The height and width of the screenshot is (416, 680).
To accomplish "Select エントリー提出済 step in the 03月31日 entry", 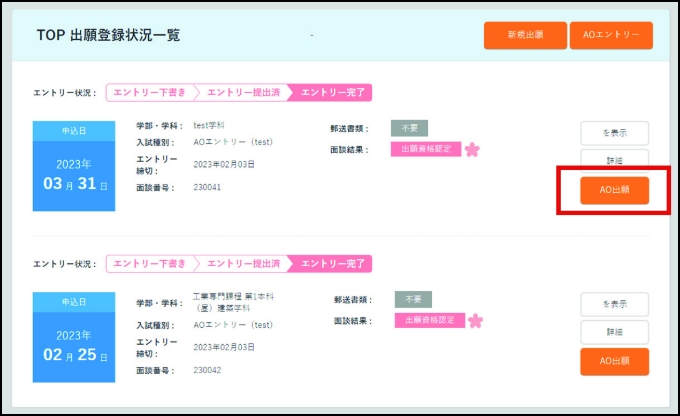I will (x=244, y=93).
